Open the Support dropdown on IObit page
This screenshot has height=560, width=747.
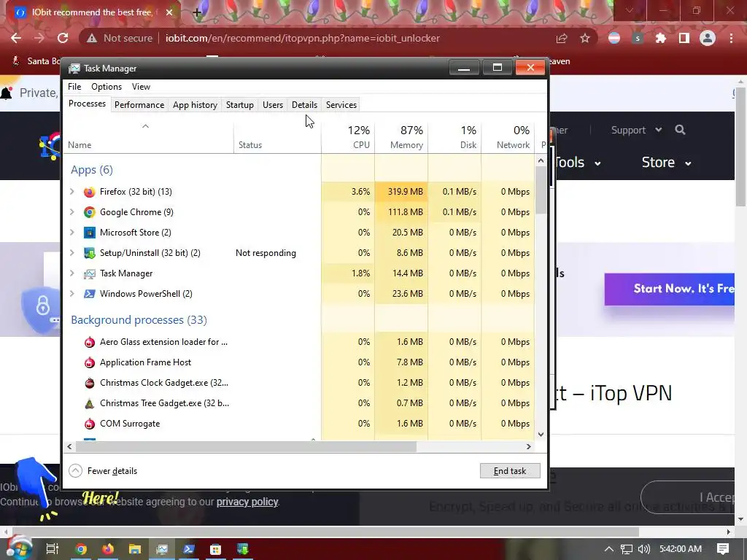click(x=636, y=130)
